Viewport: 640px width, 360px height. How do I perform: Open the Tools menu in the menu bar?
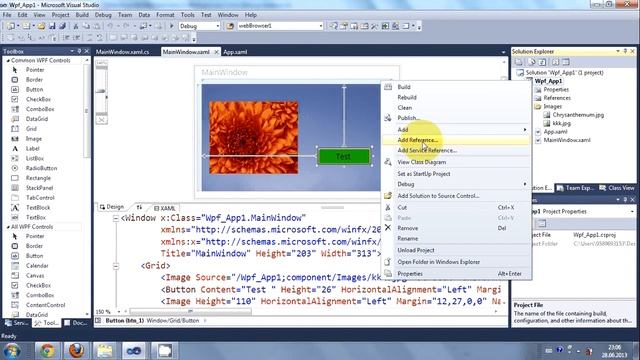tap(187, 15)
